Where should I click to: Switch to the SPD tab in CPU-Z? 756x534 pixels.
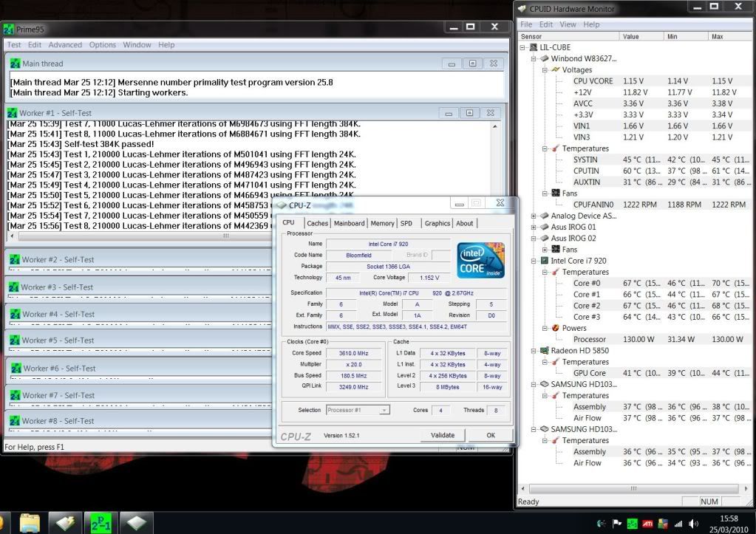(406, 223)
